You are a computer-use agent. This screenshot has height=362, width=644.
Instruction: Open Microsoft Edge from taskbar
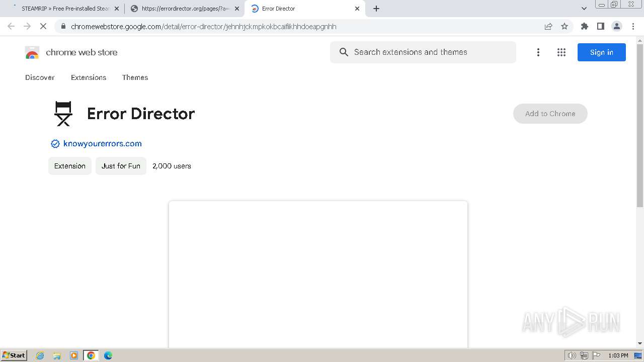coord(108,355)
